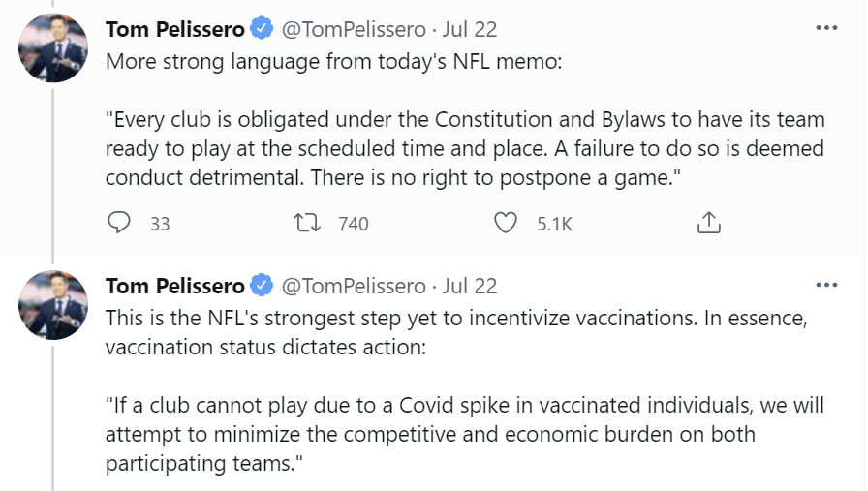868x491 pixels.
Task: Click verified badge on second tweet
Action: [x=263, y=286]
